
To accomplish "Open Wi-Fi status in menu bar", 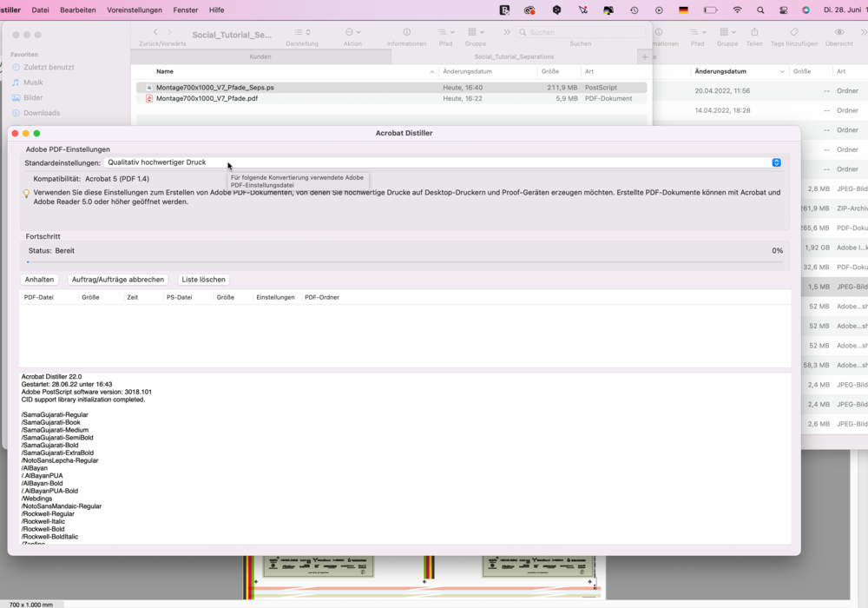I will (737, 10).
